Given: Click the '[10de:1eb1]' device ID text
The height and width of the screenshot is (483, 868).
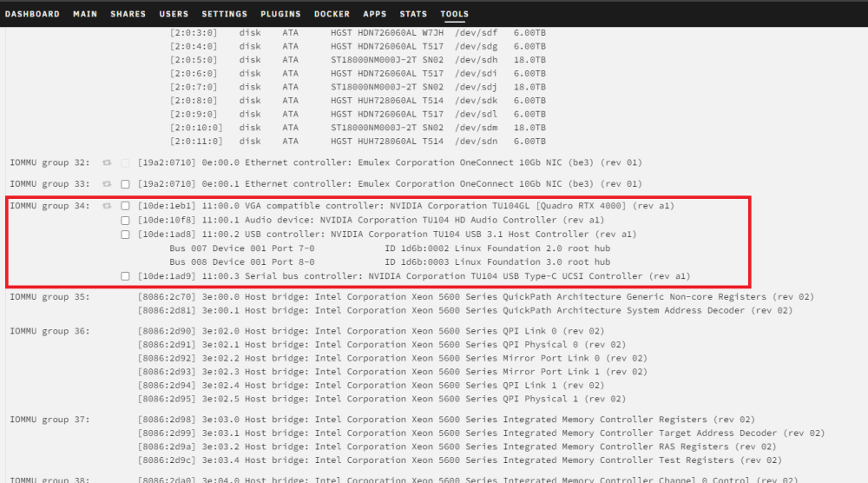Looking at the screenshot, I should coord(167,206).
